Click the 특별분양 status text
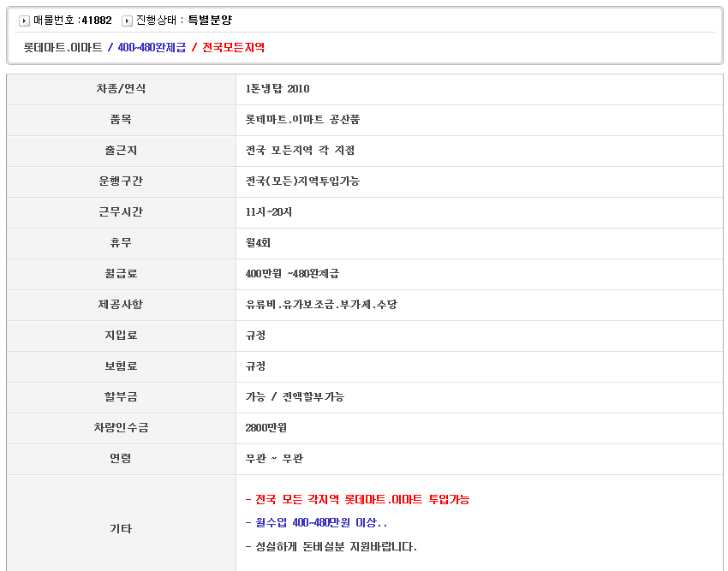728x571 pixels. pyautogui.click(x=210, y=20)
